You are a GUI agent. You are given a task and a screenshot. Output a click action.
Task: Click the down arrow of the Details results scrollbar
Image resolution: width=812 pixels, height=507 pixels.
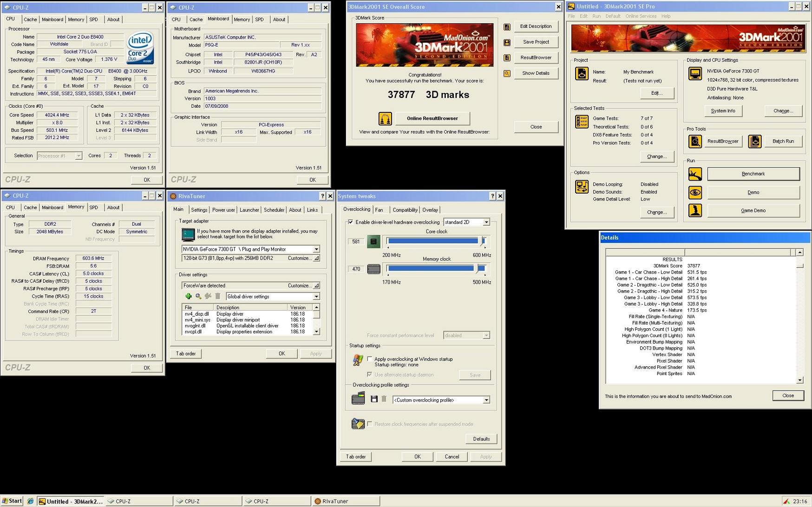799,380
